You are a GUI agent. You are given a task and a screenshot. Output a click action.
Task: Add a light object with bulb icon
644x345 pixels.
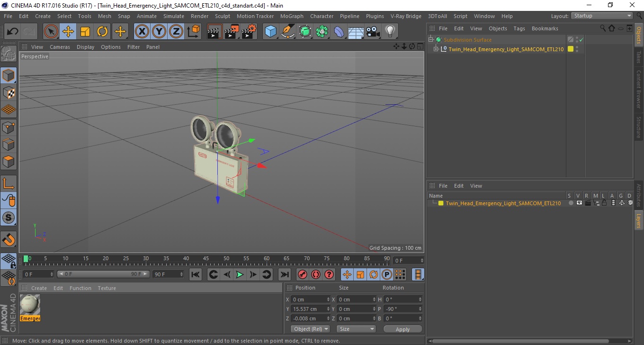[390, 32]
